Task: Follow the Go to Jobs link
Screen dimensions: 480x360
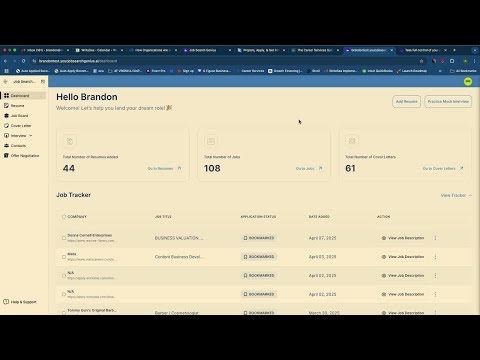Action: (x=305, y=168)
